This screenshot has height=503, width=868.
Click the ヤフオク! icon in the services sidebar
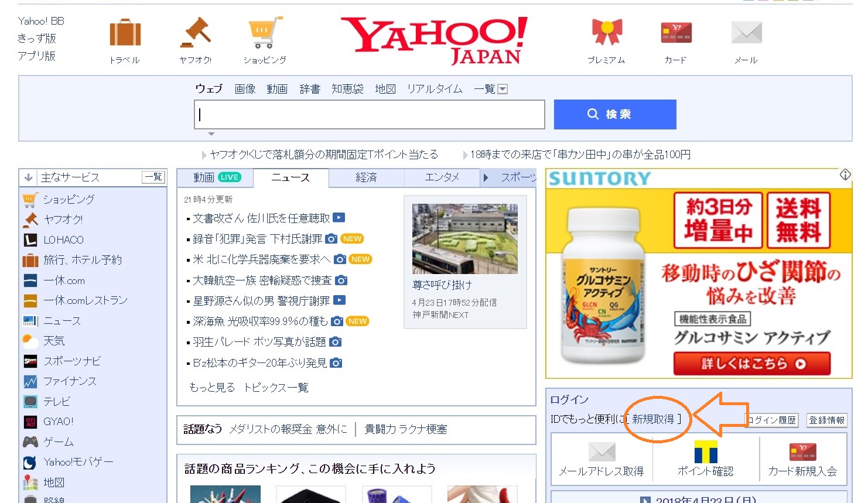[x=30, y=220]
